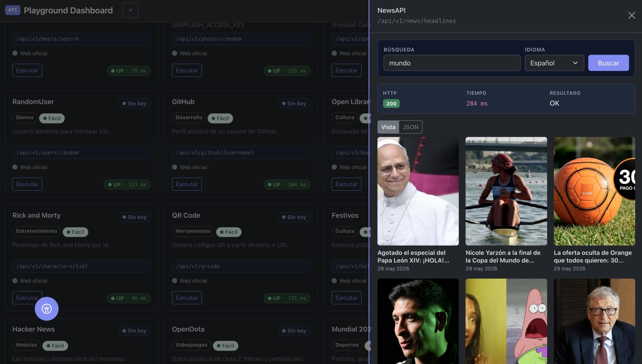Image resolution: width=642 pixels, height=364 pixels.
Task: Click the Sin key badge on GitHub card
Action: [x=294, y=104]
